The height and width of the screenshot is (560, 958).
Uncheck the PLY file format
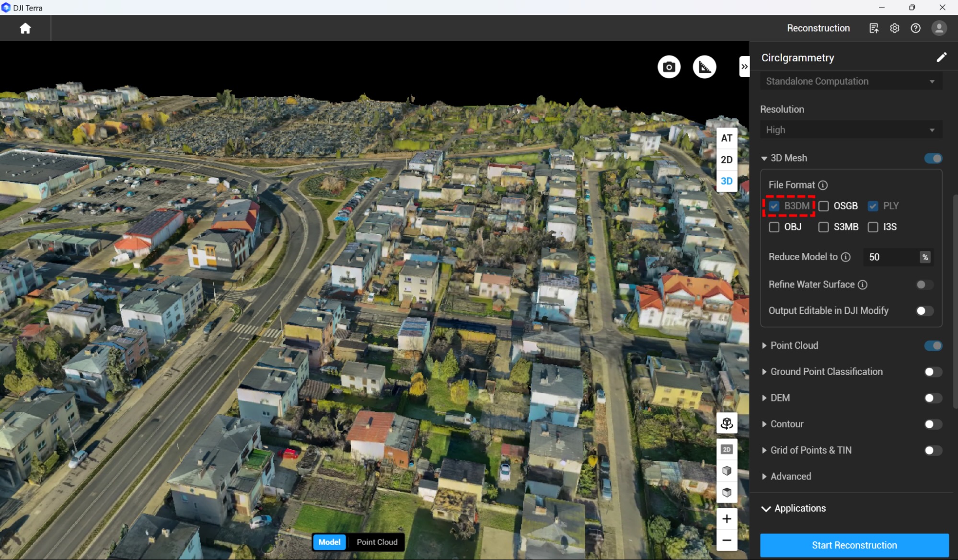(873, 206)
